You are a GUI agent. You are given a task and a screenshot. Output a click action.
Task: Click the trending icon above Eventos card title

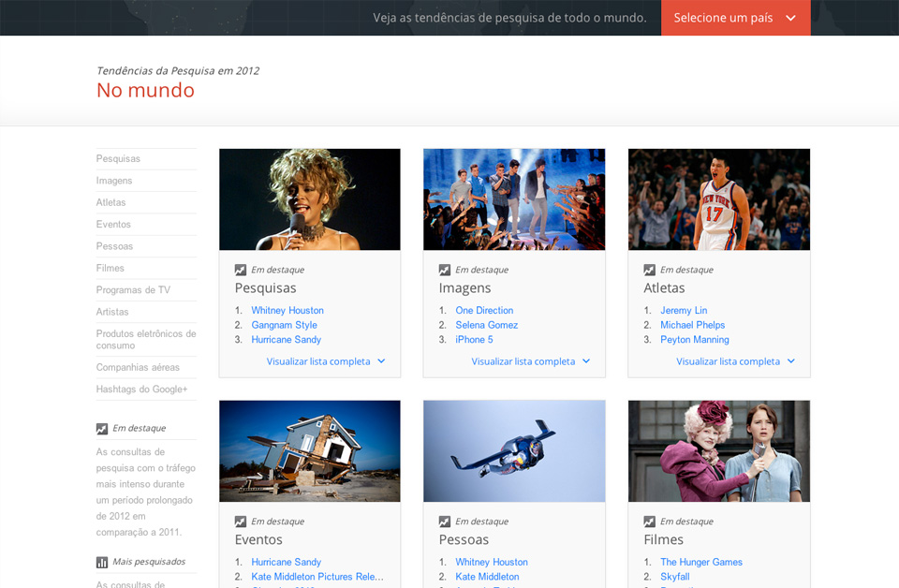pos(241,522)
